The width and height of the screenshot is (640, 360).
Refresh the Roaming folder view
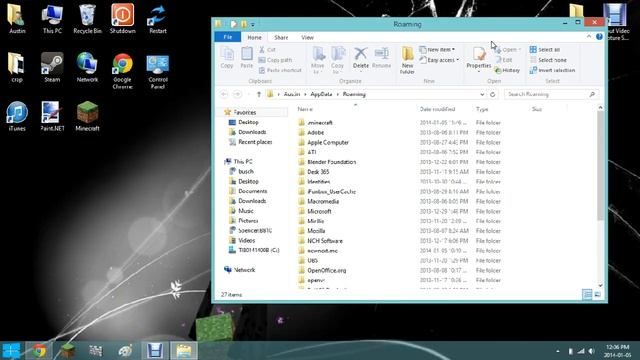(493, 94)
